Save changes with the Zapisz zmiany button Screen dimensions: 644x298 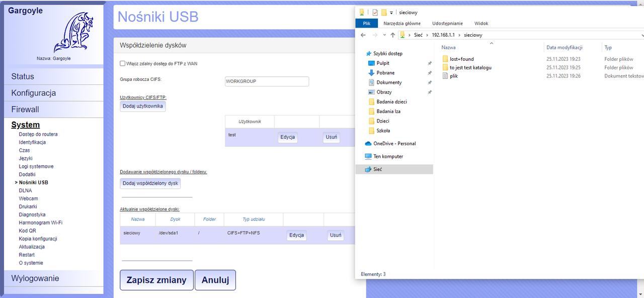point(156,280)
